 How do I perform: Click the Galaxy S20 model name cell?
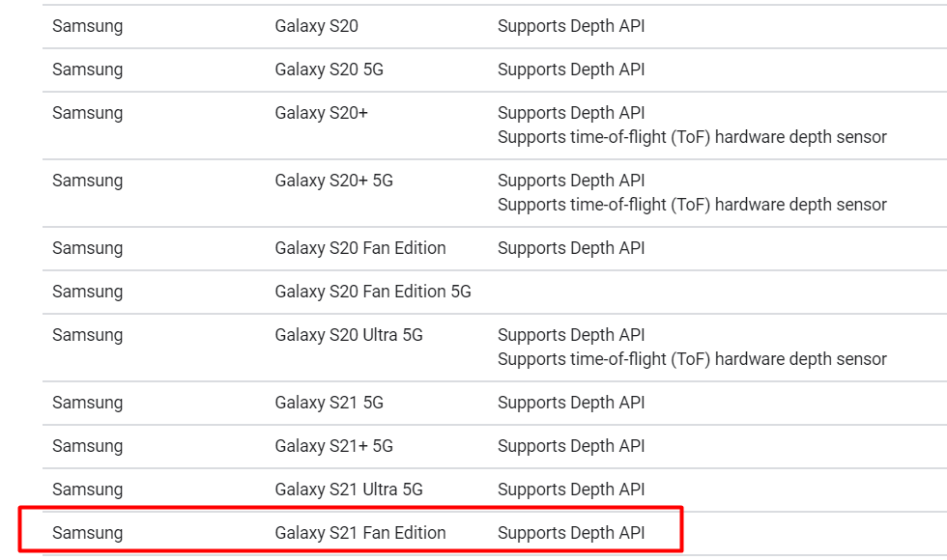[x=316, y=26]
